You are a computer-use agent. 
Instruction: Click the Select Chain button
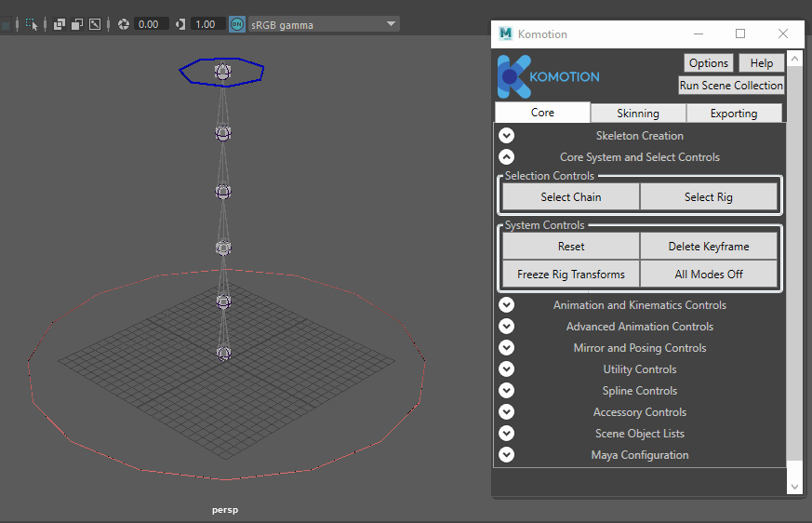click(571, 197)
